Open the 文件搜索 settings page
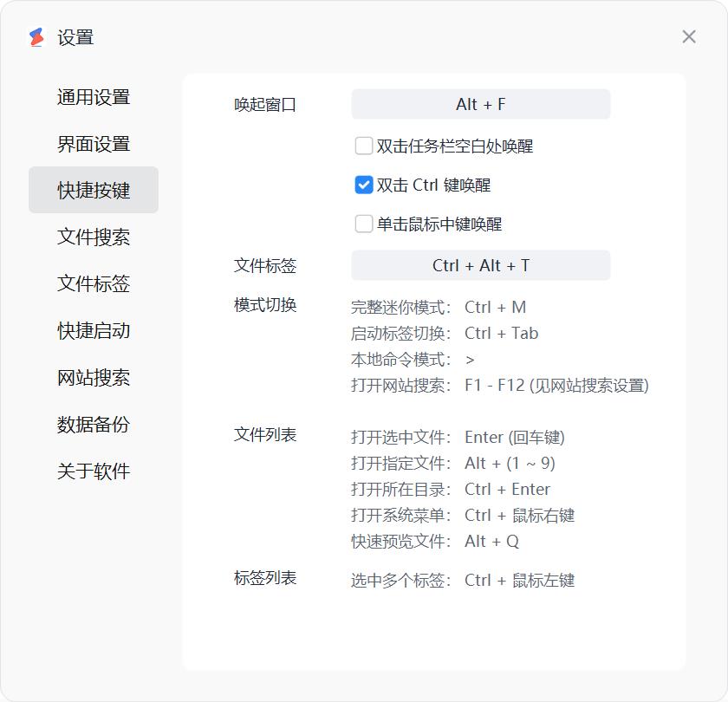728x702 pixels. click(x=93, y=237)
